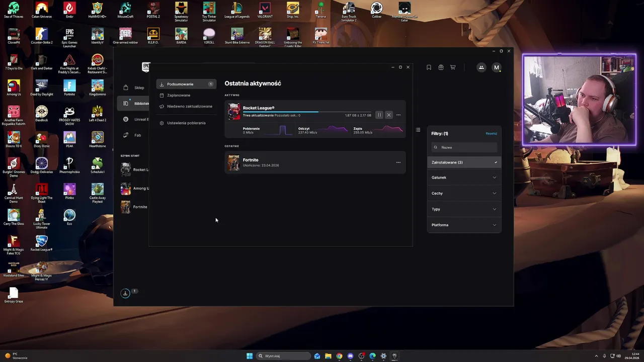
Task: Click the Nazwa filter search field
Action: [x=464, y=147]
